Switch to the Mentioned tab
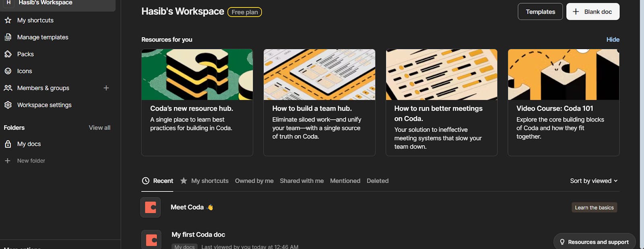Screen dimensions: 644x249 [345, 181]
